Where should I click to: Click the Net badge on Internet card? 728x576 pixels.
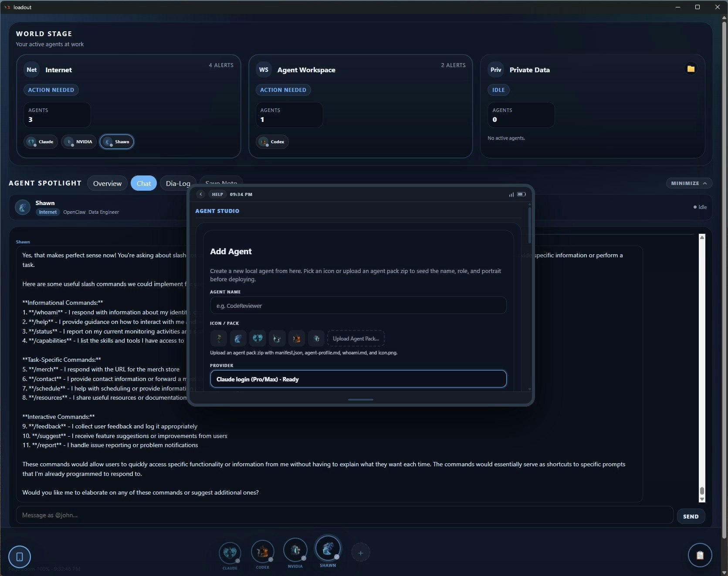(31, 70)
